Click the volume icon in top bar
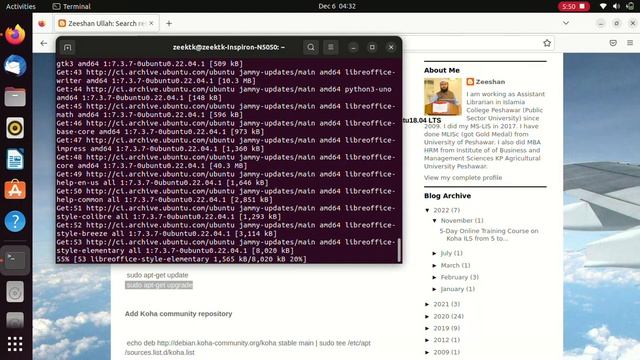This screenshot has height=360, width=640. click(x=616, y=6)
